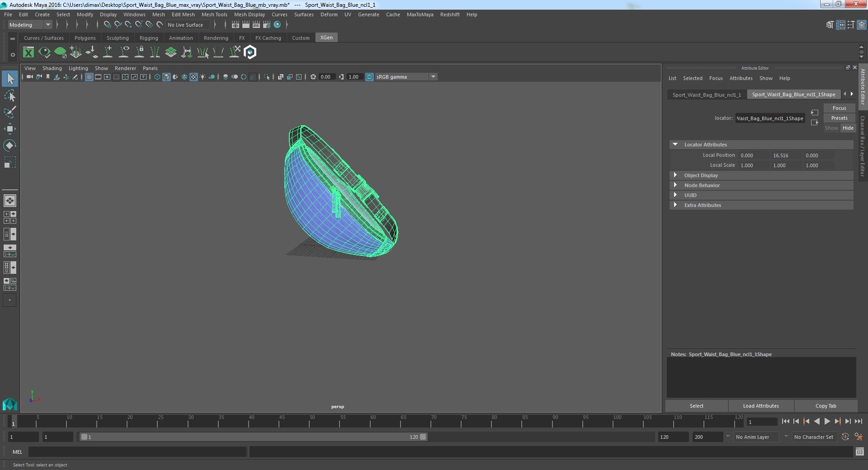Toggle the viewport grid display

pos(89,77)
